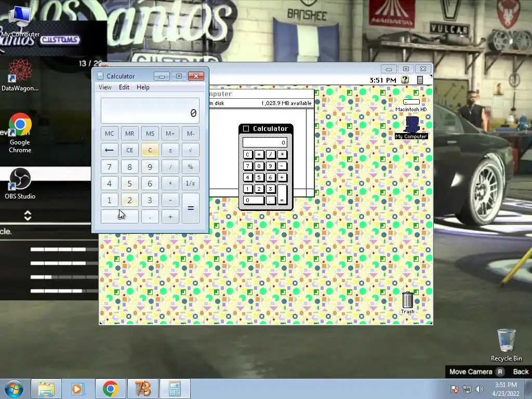
Task: Launch the DataWagon desktop shortcut
Action: tap(20, 75)
